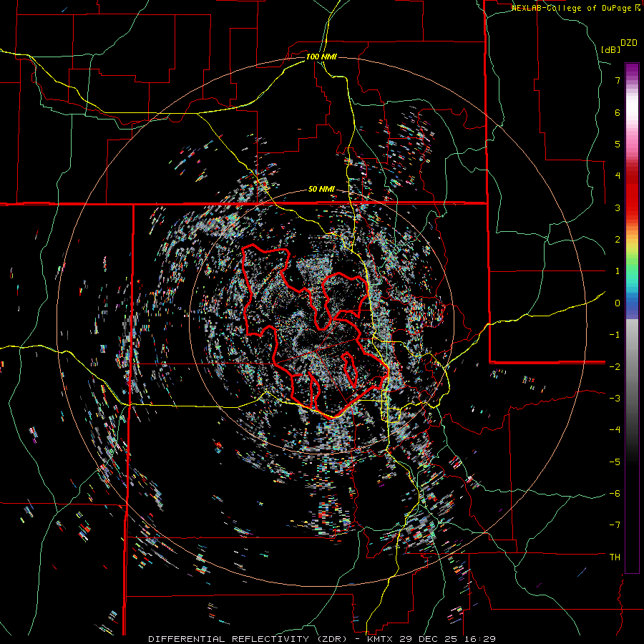Click the 3 value on the color scale
The width and height of the screenshot is (644, 644).
[618, 208]
